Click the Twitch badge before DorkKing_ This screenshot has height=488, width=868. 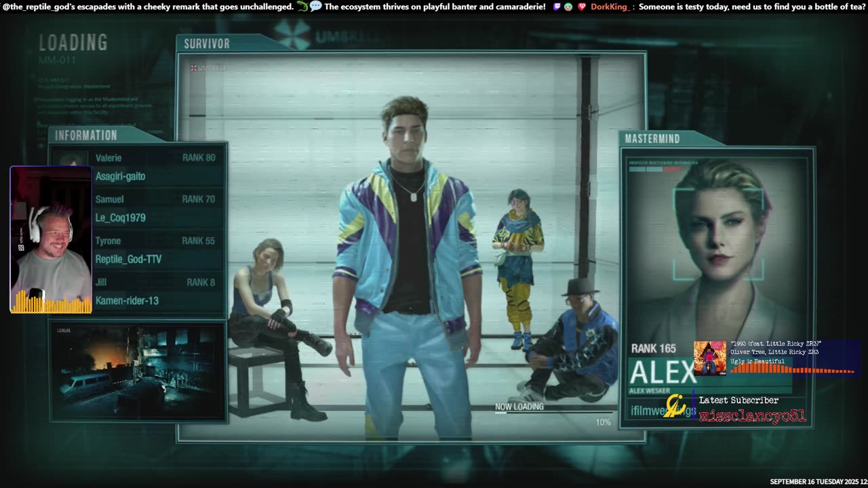pyautogui.click(x=557, y=7)
